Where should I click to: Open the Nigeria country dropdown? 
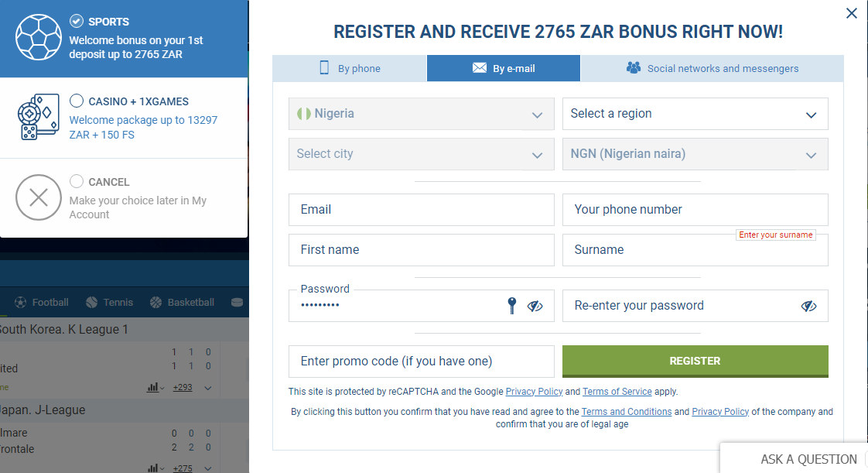[x=422, y=114]
